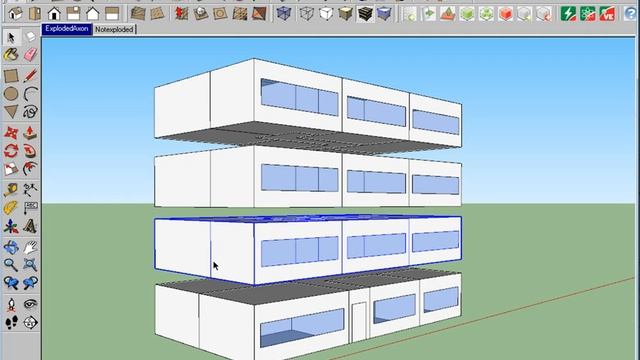Activate the Pan hand tool

point(30,247)
